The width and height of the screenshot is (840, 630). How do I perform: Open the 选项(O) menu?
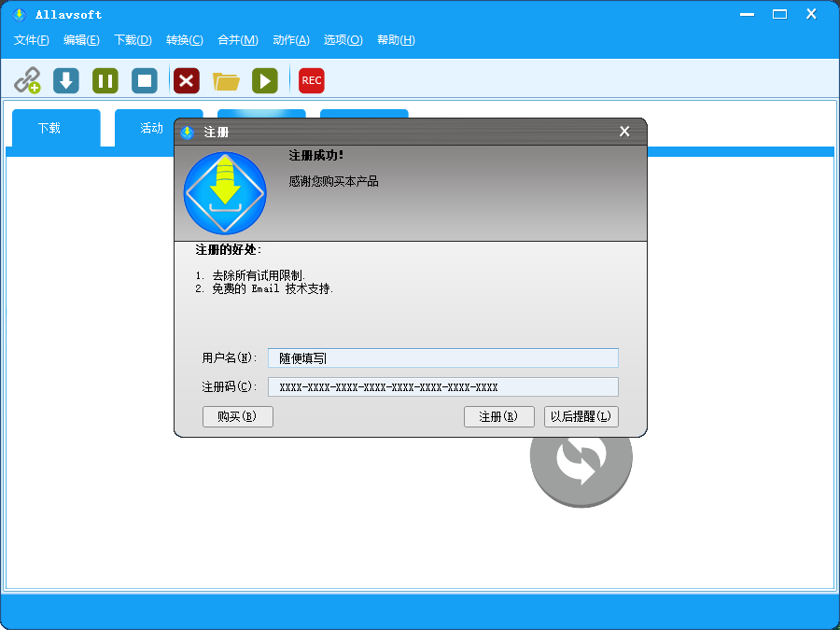click(343, 40)
